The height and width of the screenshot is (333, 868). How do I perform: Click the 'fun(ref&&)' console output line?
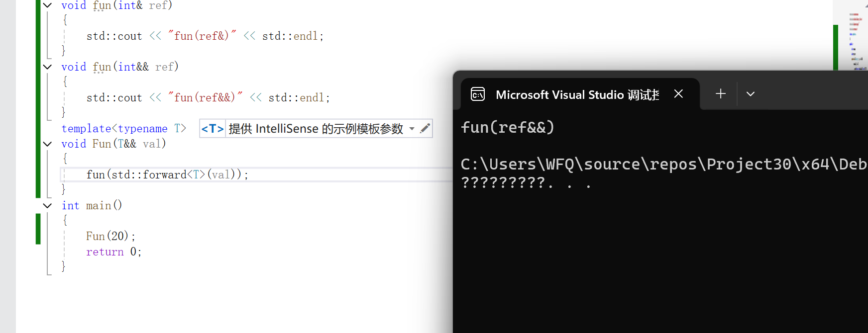point(508,127)
